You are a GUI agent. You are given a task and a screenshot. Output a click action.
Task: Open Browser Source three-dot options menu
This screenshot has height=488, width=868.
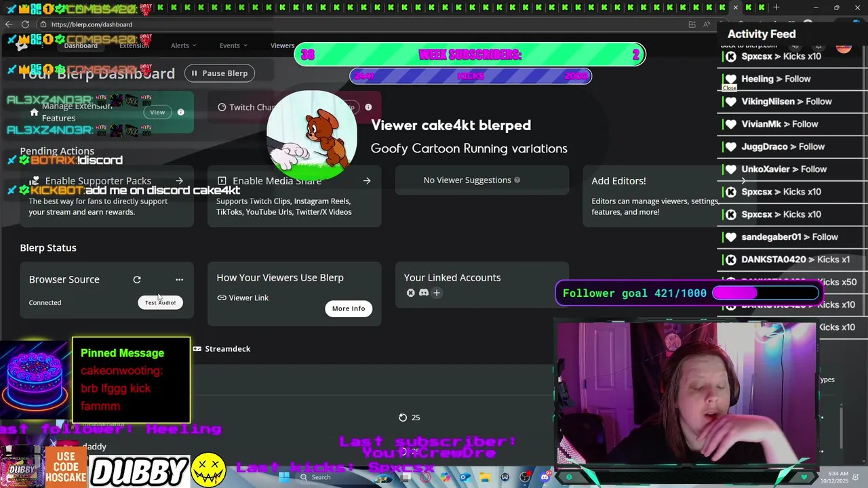179,279
